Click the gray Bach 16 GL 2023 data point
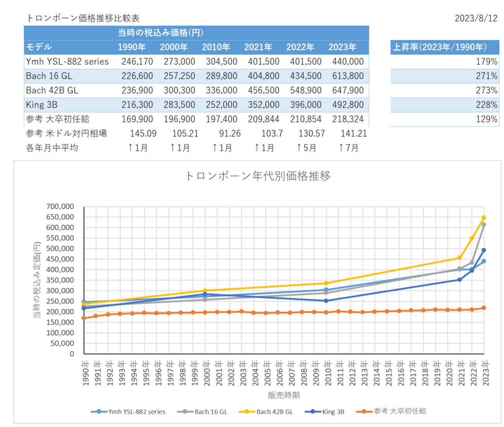 click(x=484, y=225)
